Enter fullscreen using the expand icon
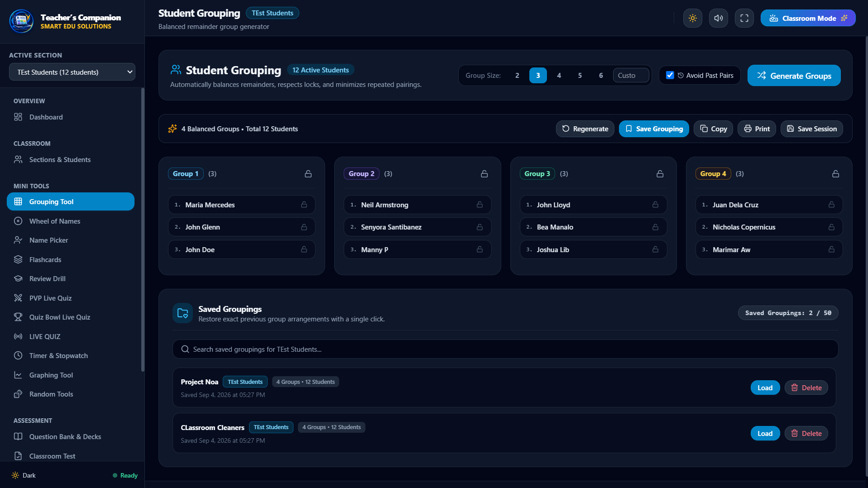868x488 pixels. (744, 18)
